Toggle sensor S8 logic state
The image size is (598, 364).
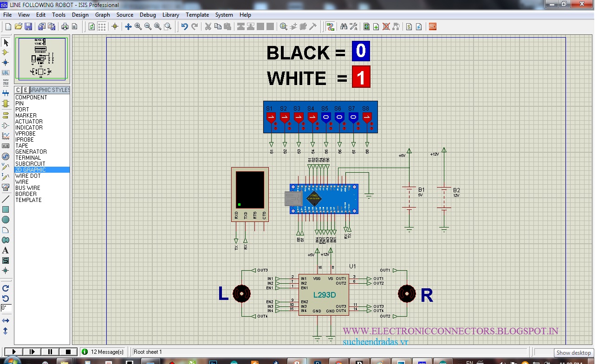366,118
